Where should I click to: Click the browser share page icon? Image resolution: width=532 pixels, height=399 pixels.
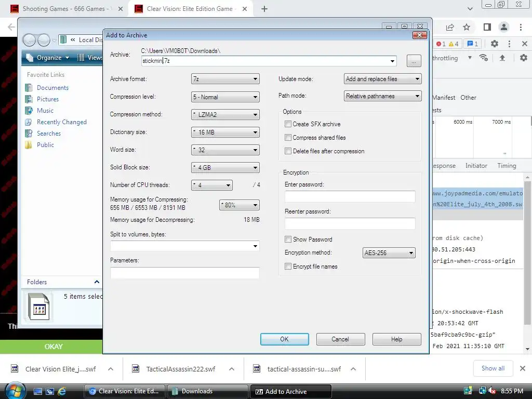click(450, 27)
